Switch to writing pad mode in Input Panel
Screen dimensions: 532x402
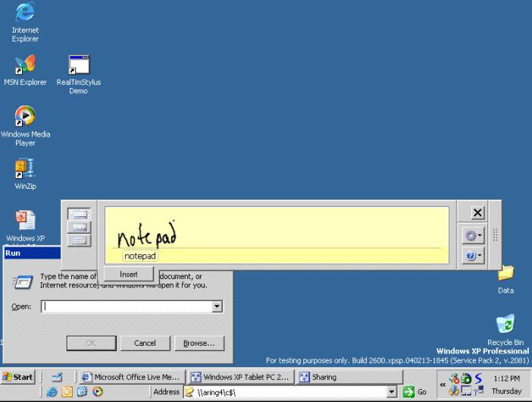click(79, 214)
